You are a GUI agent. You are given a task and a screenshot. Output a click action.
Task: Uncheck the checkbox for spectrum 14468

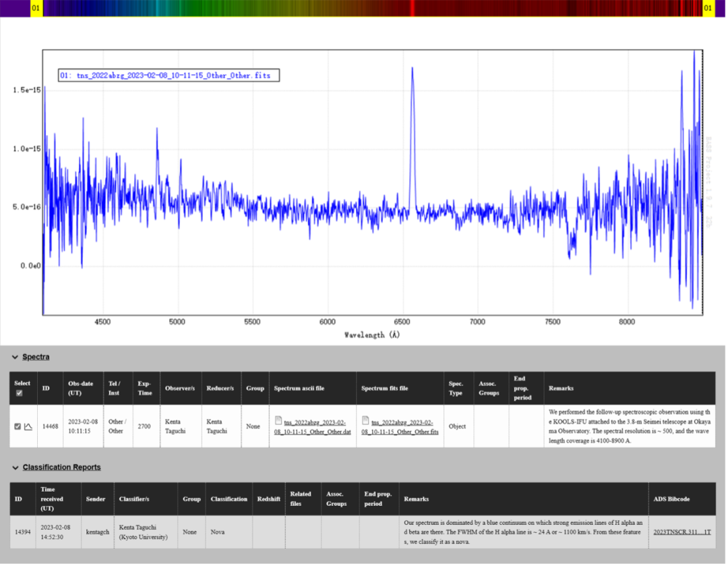pyautogui.click(x=18, y=426)
